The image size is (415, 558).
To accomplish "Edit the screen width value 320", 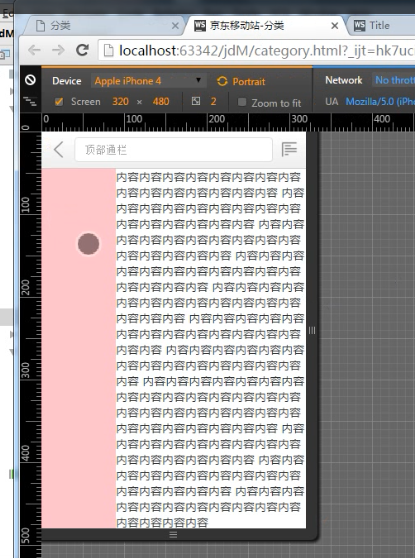I will pos(120,102).
